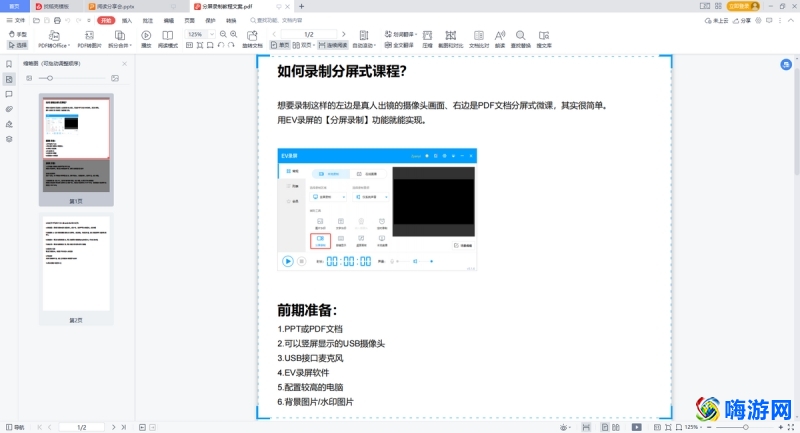Open the attachments paperclip sidebar icon
This screenshot has height=433, width=800.
click(9, 109)
